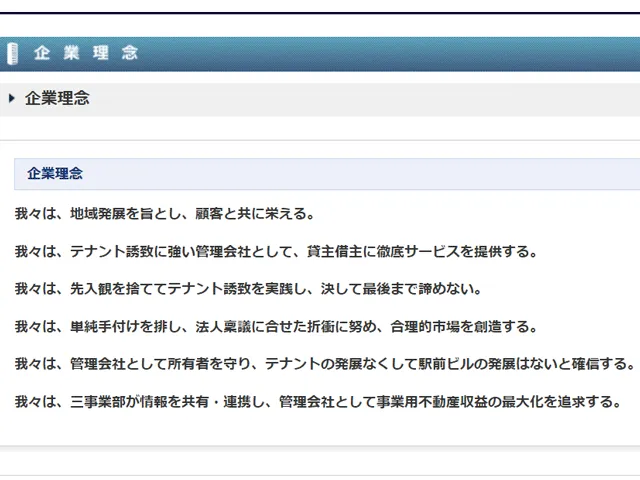Click the line about 先入観を捨てて
This screenshot has width=640, height=480.
point(249,289)
